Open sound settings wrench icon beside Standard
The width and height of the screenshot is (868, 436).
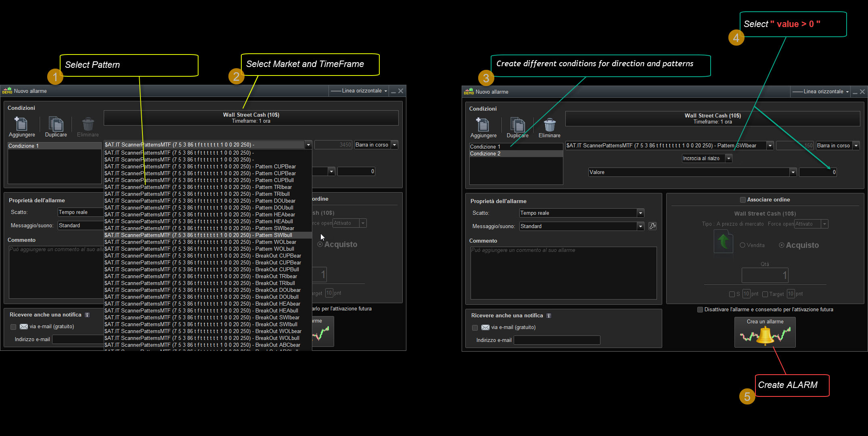tap(652, 226)
